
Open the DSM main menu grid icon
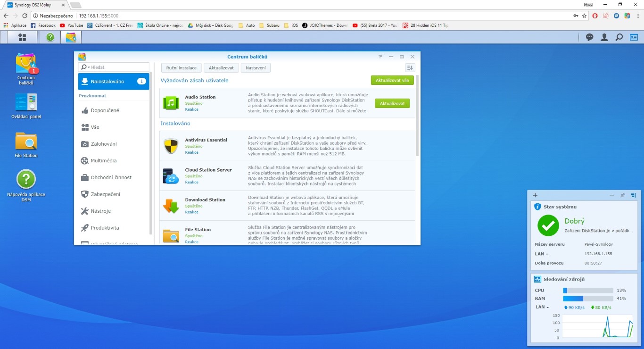coord(22,37)
